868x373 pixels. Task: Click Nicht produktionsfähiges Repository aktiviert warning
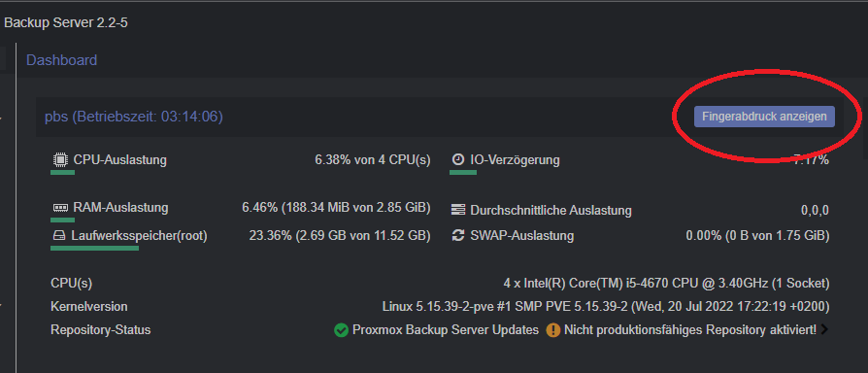pyautogui.click(x=690, y=330)
